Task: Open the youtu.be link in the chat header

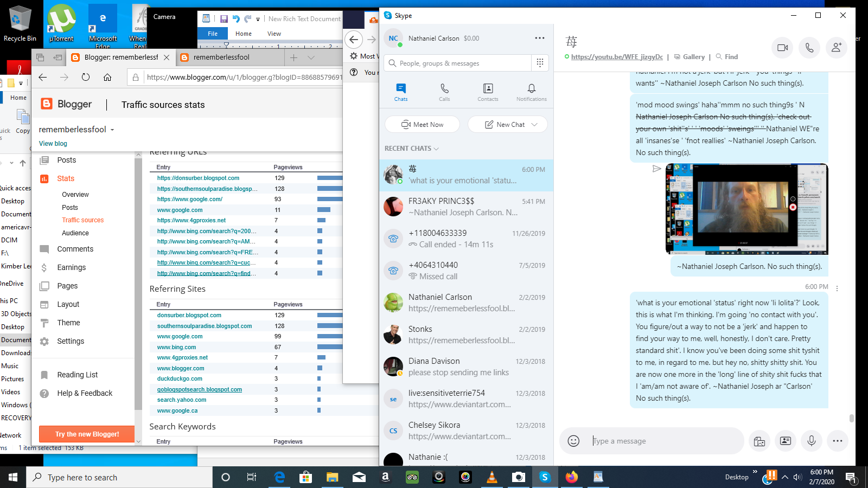Action: [x=617, y=56]
